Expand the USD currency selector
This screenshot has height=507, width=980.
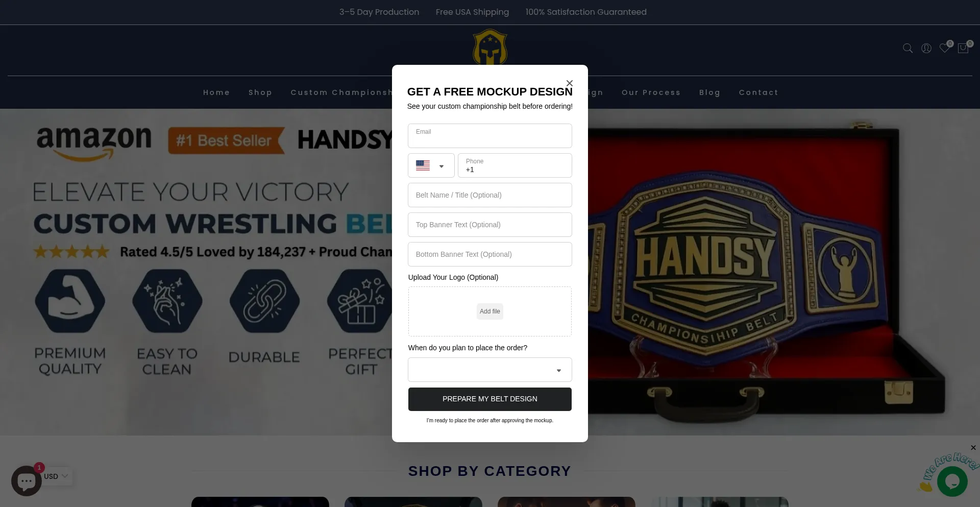pos(56,476)
